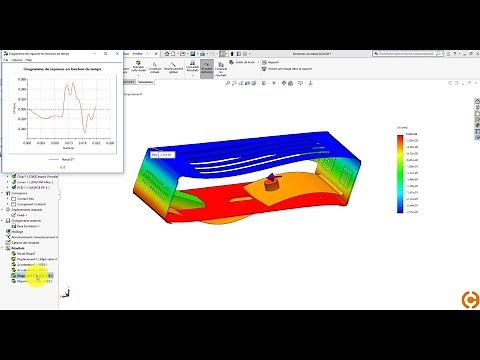Click the View Settings monitor icon

click(300, 83)
